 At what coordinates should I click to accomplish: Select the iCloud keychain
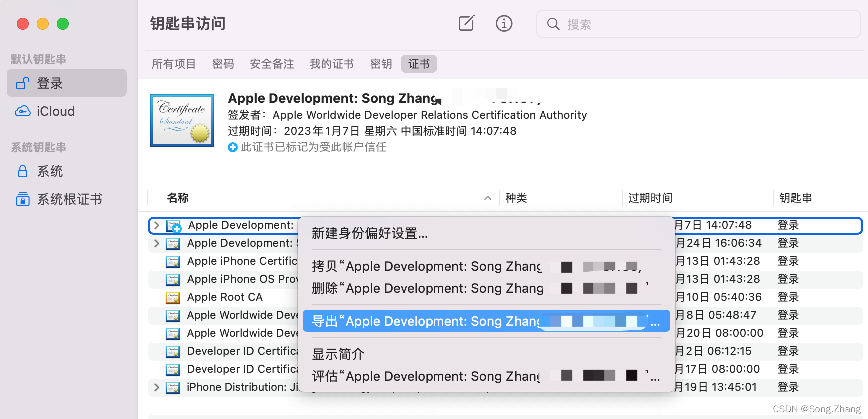[67, 111]
